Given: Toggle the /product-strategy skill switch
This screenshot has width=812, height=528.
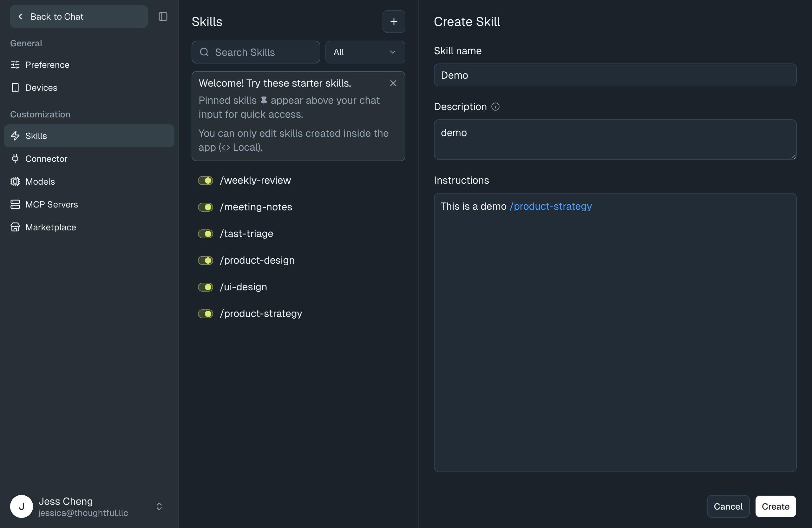Looking at the screenshot, I should coord(206,314).
